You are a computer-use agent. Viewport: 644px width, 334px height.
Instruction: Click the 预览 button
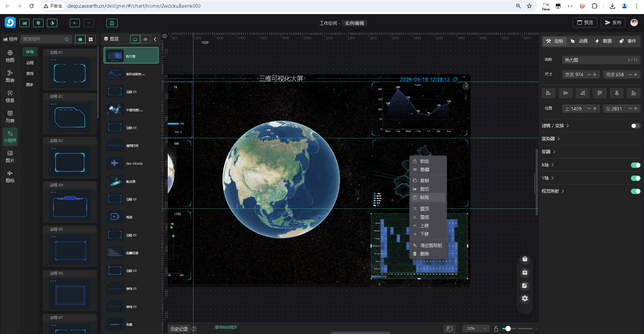(x=585, y=22)
